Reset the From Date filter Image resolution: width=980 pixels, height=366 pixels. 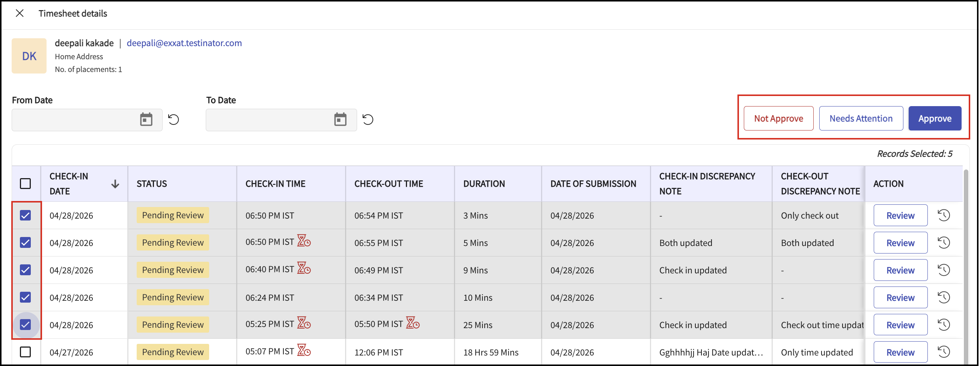pyautogui.click(x=173, y=120)
